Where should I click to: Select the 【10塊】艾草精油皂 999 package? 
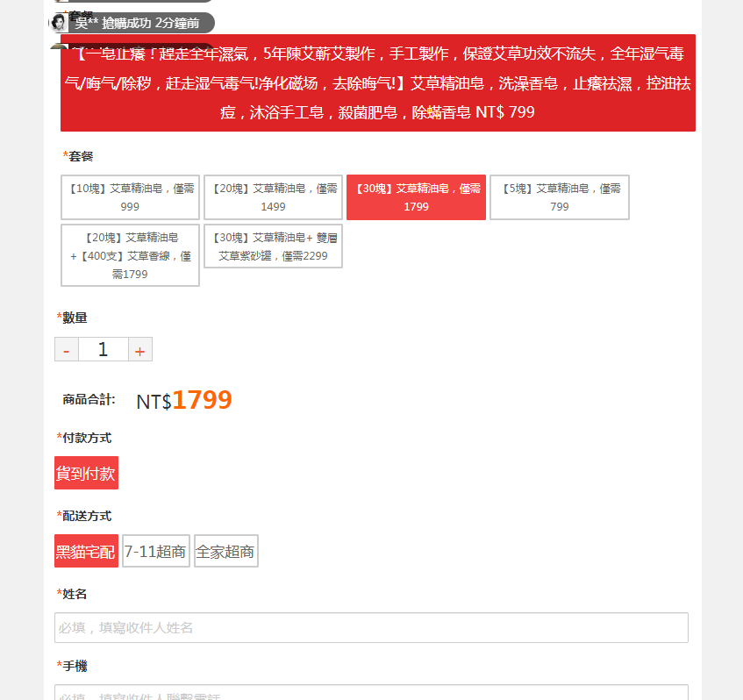click(130, 197)
